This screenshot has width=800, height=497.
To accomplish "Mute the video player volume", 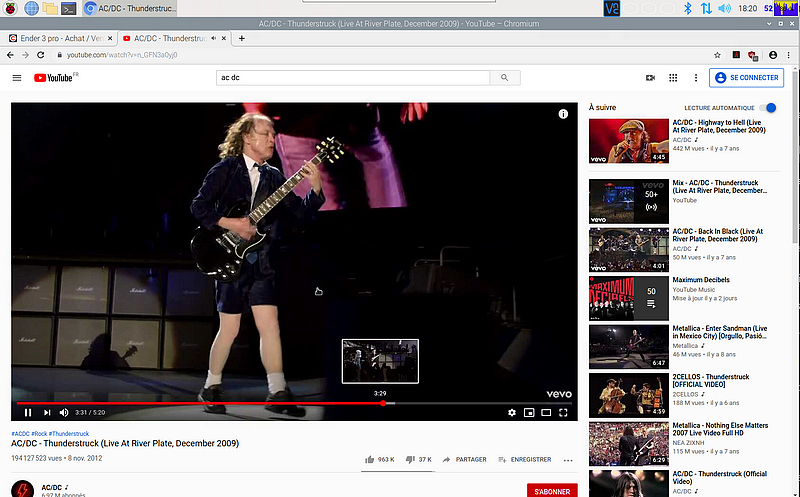I will click(64, 412).
